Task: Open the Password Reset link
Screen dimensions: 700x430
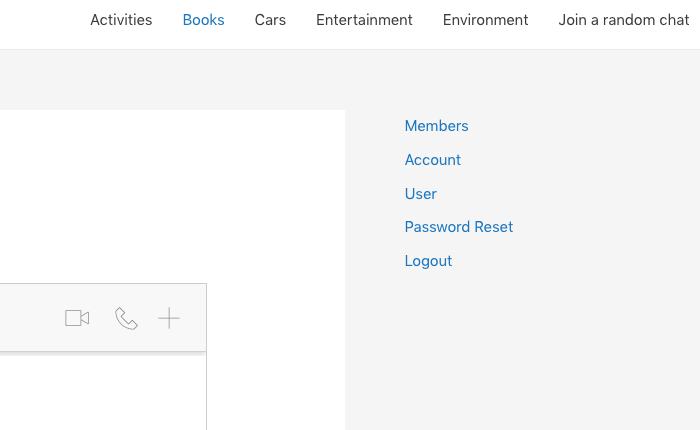Action: [458, 227]
